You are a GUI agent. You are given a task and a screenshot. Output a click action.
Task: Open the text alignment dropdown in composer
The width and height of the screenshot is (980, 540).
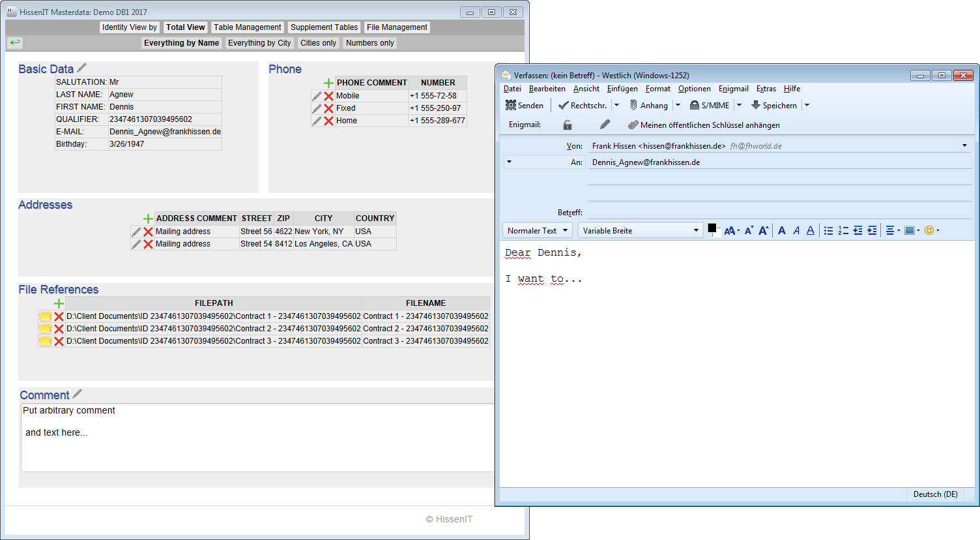(x=893, y=230)
